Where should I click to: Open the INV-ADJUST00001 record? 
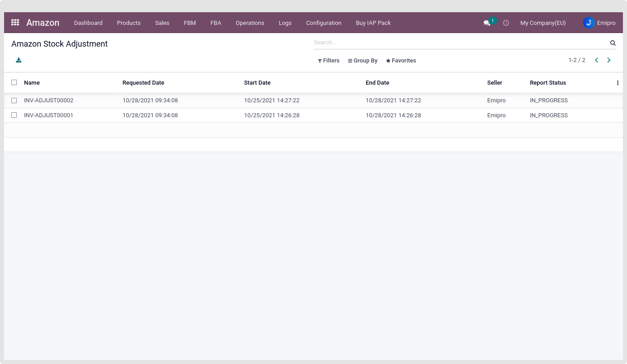[x=48, y=115]
